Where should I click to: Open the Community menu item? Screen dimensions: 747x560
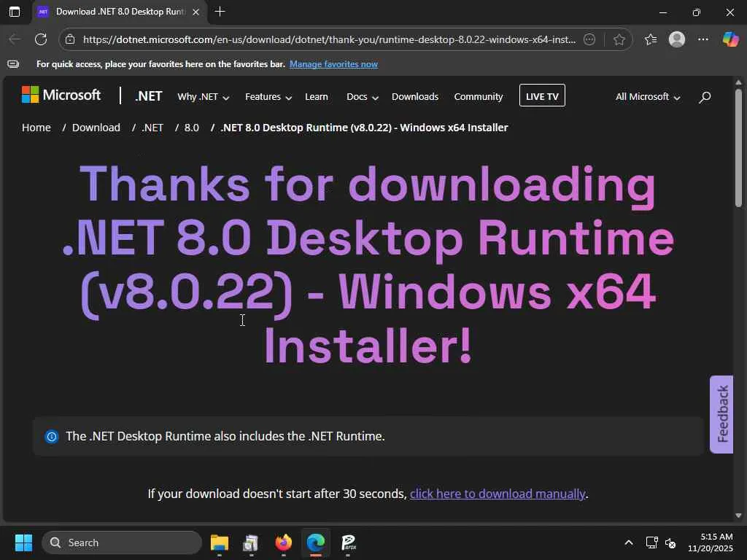tap(479, 97)
